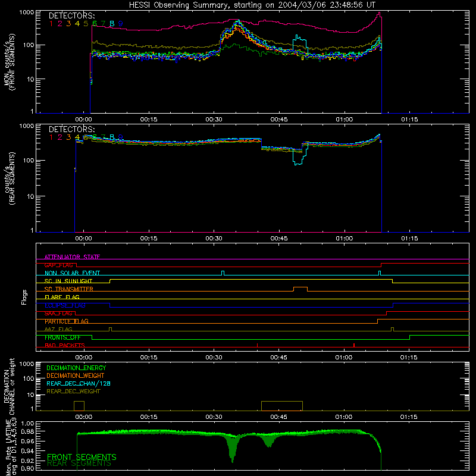Select yellow detector number 4 in front segments legend
Screen dimensions: 476x476
(x=77, y=24)
